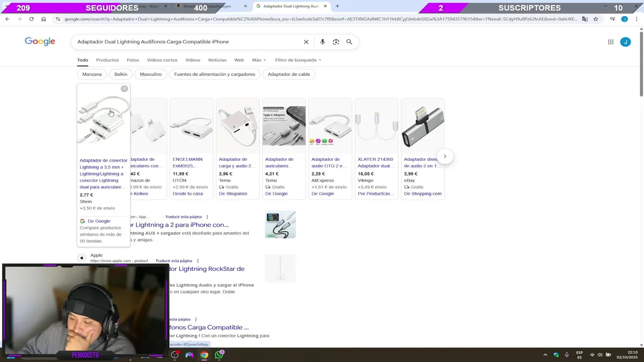This screenshot has height=362, width=644.
Task: Switch to the Productos tab
Action: pyautogui.click(x=107, y=60)
